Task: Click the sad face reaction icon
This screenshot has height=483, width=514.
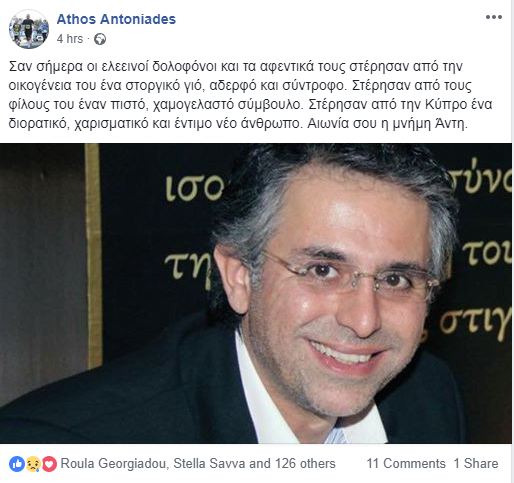Action: [x=33, y=464]
